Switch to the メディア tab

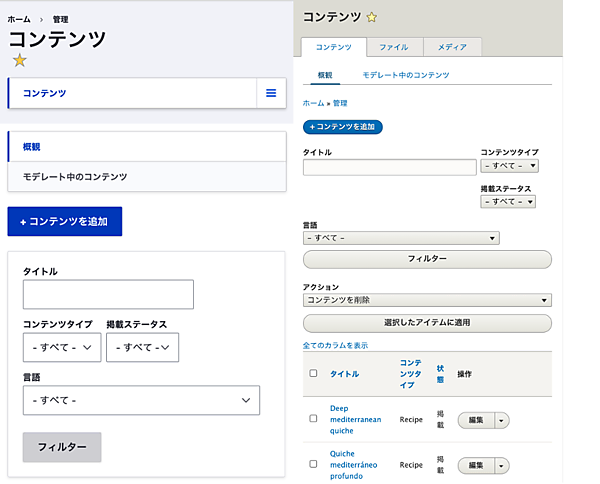pyautogui.click(x=452, y=47)
